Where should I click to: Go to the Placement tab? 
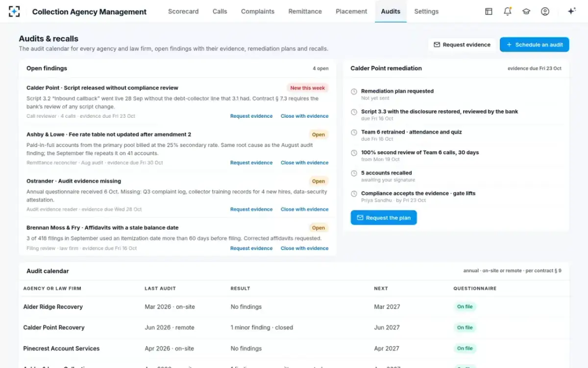pyautogui.click(x=351, y=11)
